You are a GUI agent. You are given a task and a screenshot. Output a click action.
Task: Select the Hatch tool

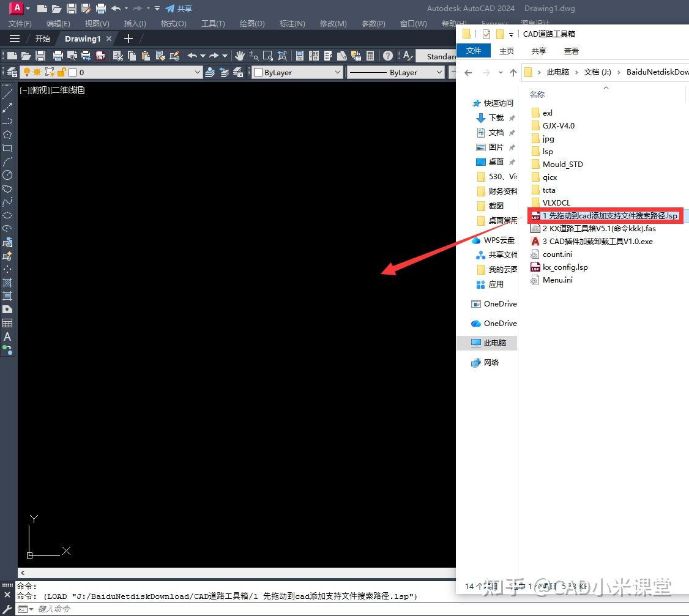7,283
